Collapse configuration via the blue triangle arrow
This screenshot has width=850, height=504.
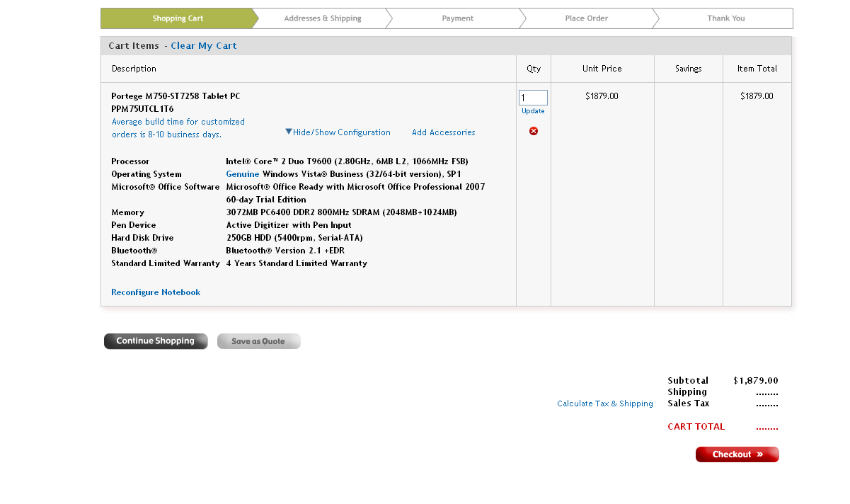tap(289, 132)
